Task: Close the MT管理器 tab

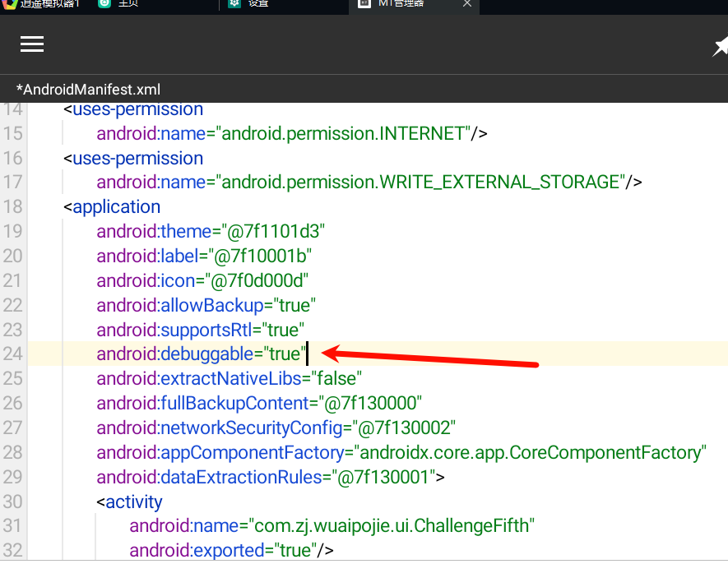Action: click(467, 3)
